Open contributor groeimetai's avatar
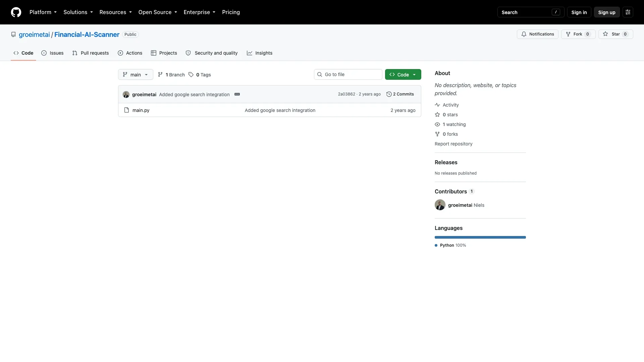 [440, 205]
